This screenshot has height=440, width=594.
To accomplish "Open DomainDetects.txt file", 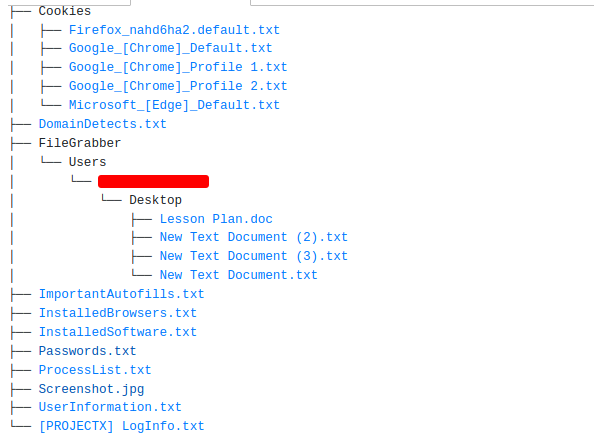I will coord(103,124).
